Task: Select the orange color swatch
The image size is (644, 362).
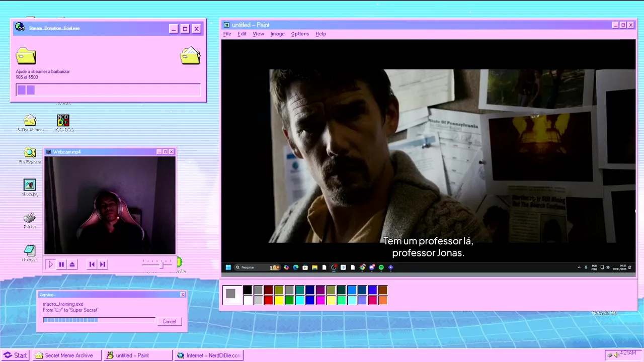Action: (x=383, y=300)
